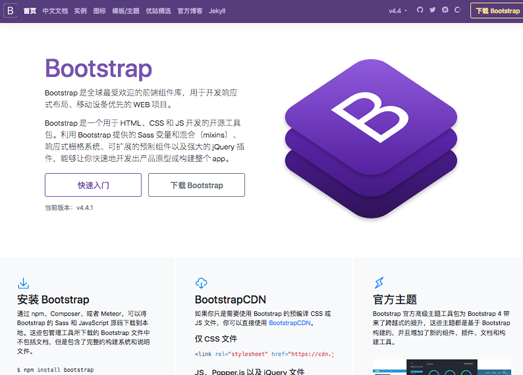
Task: Open 模板/主题 navbar item
Action: click(126, 11)
